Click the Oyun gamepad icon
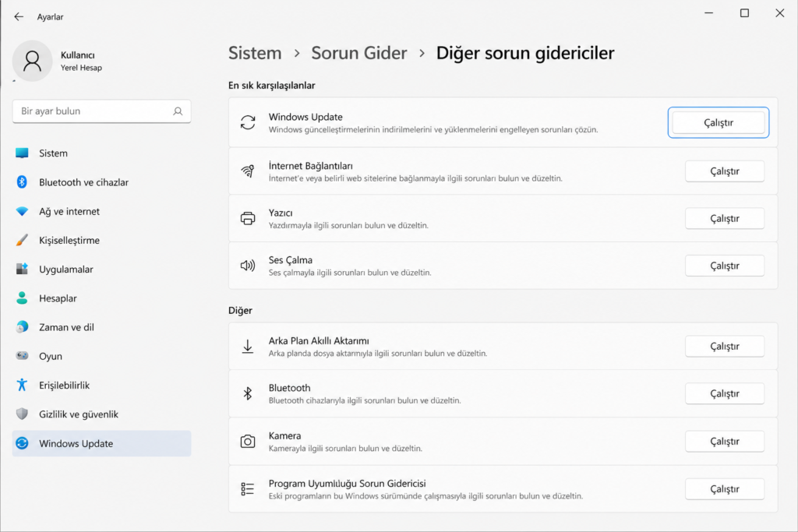This screenshot has height=532, width=798. click(22, 356)
